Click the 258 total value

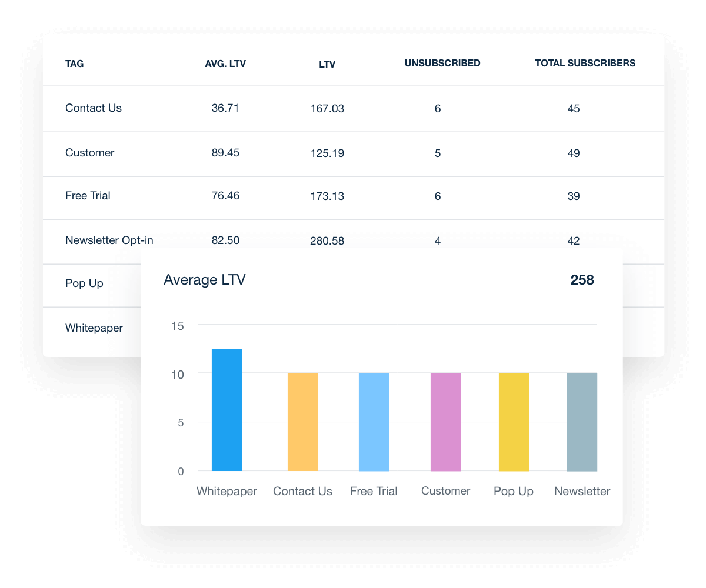(582, 280)
